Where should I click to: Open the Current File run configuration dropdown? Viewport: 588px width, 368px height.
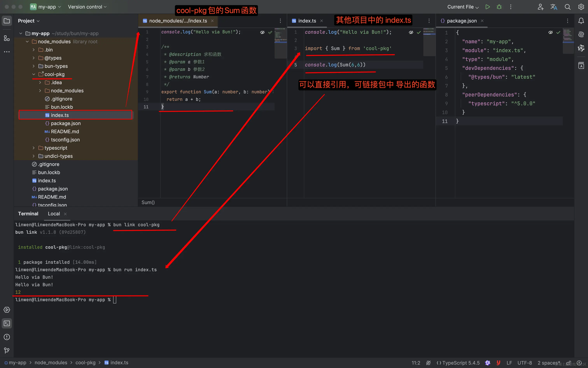point(463,7)
